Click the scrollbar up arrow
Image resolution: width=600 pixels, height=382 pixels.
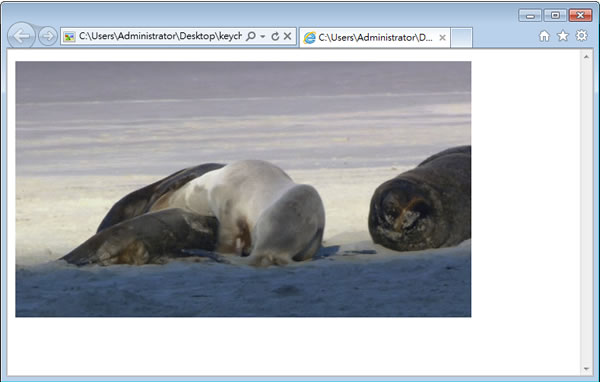586,57
